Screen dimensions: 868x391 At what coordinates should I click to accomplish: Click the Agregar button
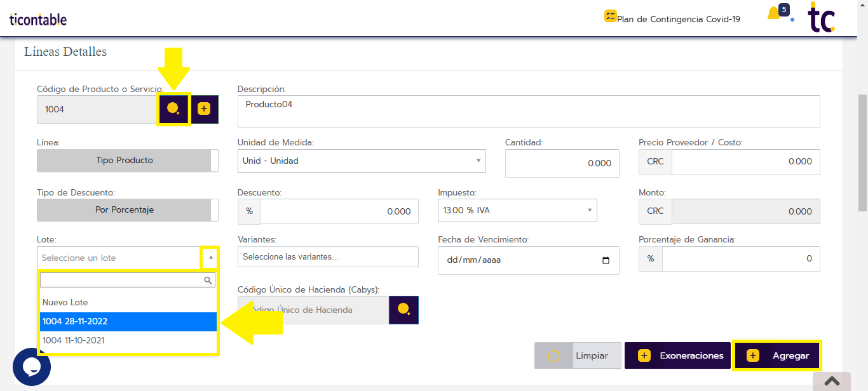[777, 355]
